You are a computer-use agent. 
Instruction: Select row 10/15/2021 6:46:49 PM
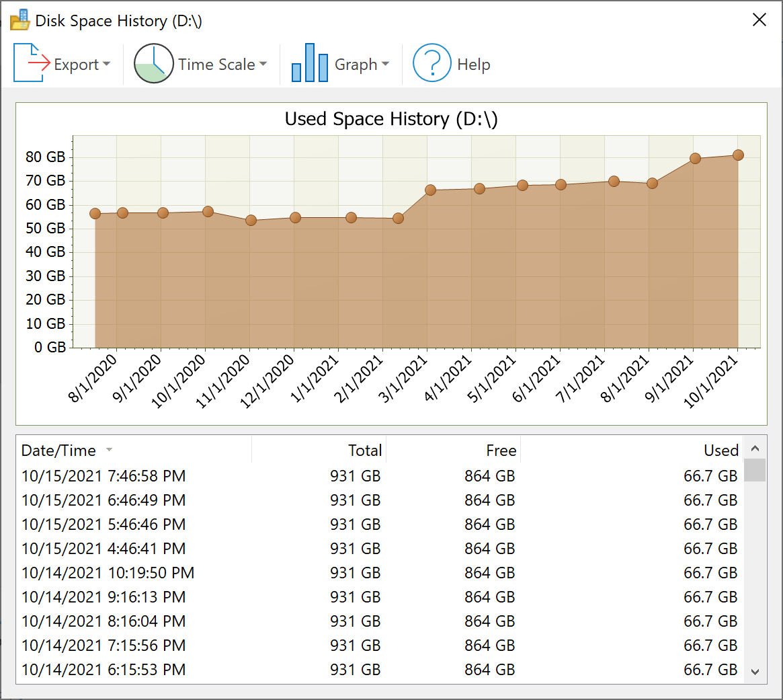pos(380,500)
